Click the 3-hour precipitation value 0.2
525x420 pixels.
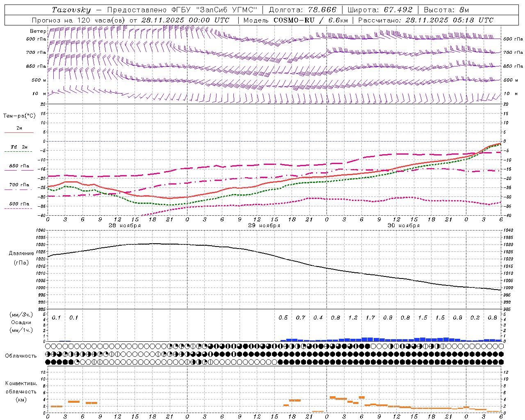point(475,317)
